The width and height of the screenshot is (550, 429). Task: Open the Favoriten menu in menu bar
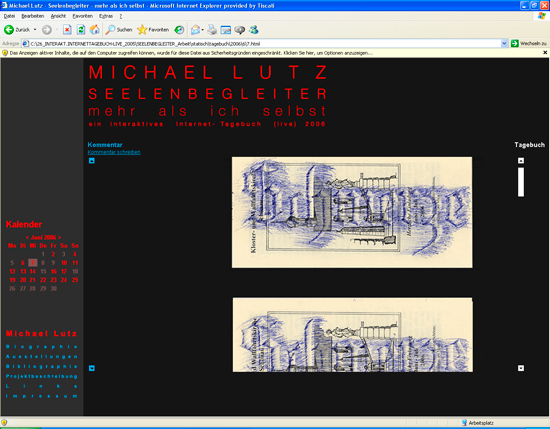click(82, 16)
